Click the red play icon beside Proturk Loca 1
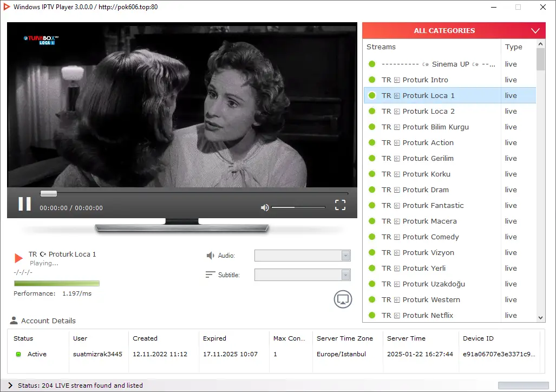The height and width of the screenshot is (392, 556). [18, 258]
